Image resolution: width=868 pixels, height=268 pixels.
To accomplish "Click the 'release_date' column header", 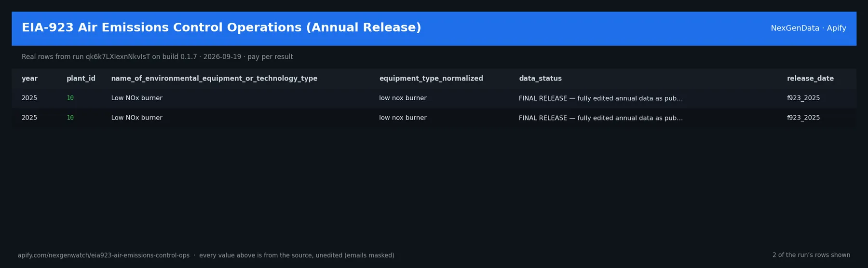I will (810, 79).
